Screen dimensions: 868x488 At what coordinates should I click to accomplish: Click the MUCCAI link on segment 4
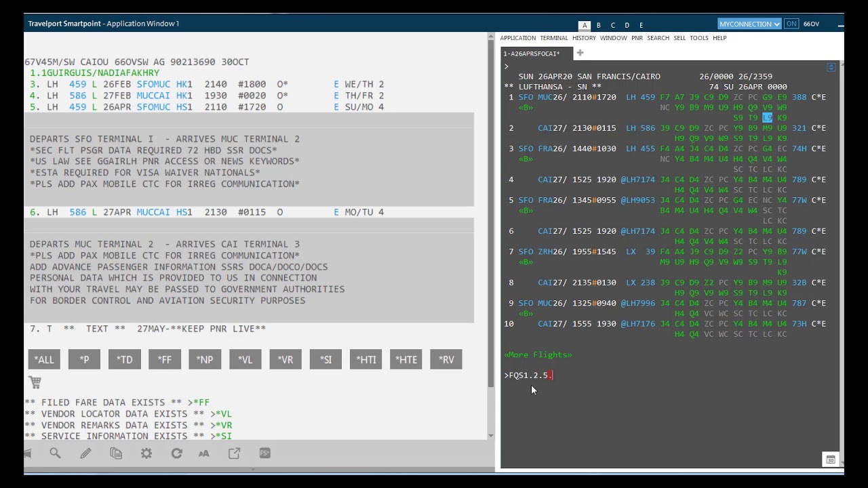pyautogui.click(x=153, y=96)
